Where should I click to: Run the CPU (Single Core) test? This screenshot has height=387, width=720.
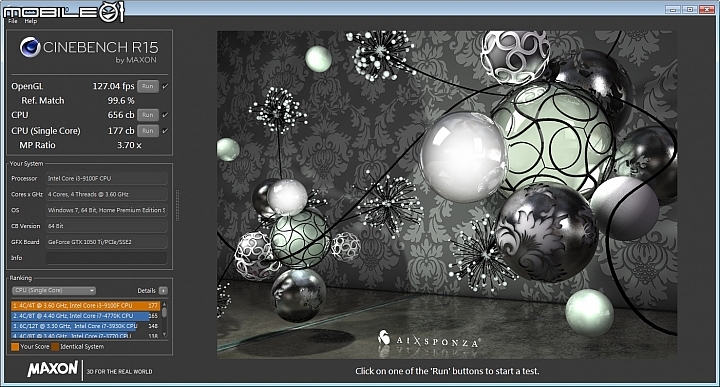pyautogui.click(x=148, y=131)
